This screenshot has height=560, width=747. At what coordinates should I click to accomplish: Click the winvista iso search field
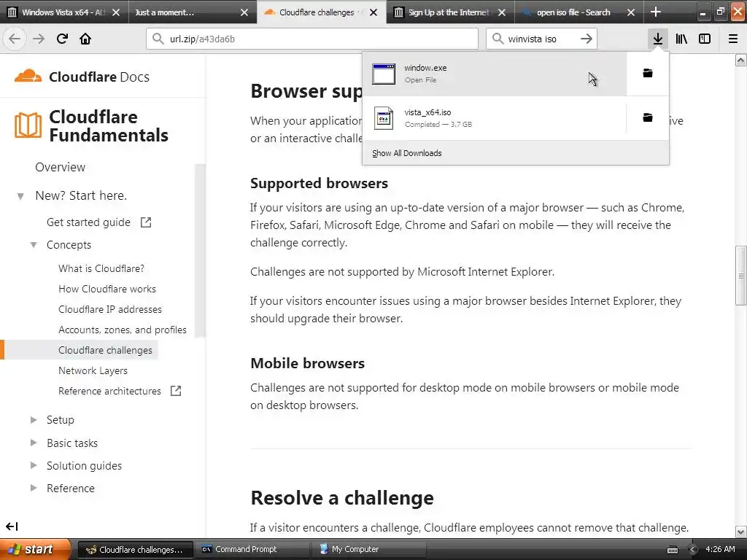tap(542, 39)
